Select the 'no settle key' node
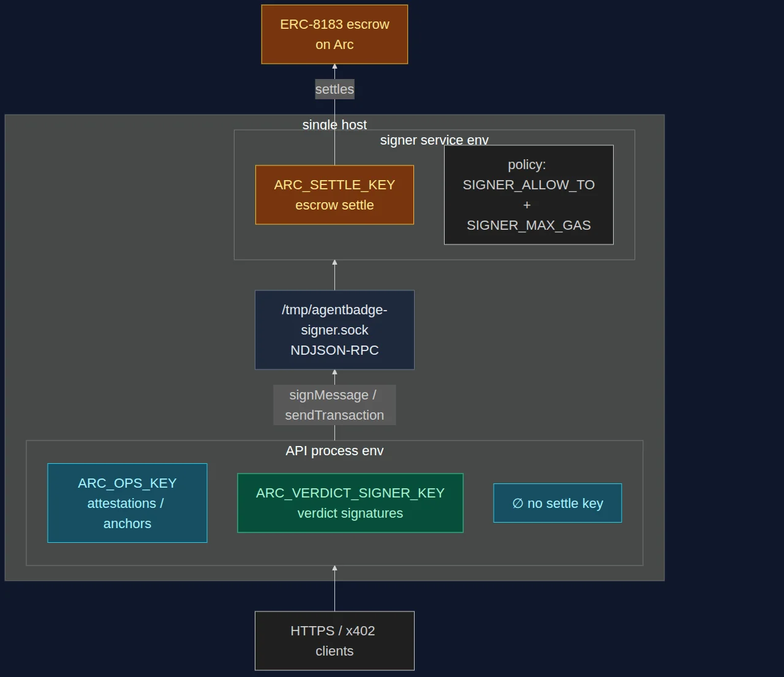 coord(557,503)
